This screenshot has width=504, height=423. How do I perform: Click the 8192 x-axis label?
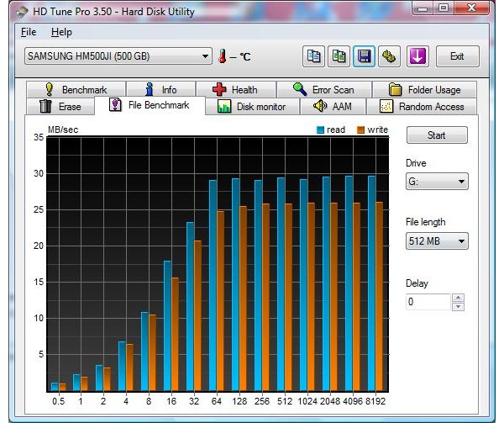tap(375, 401)
